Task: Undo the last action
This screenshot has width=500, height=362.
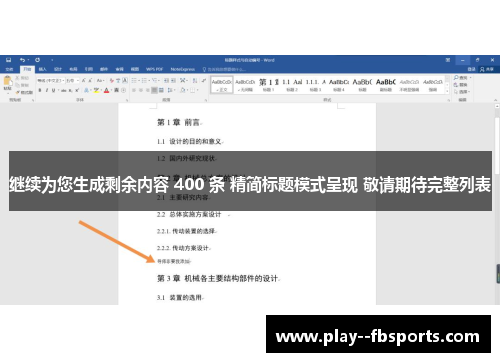Action: (22, 60)
